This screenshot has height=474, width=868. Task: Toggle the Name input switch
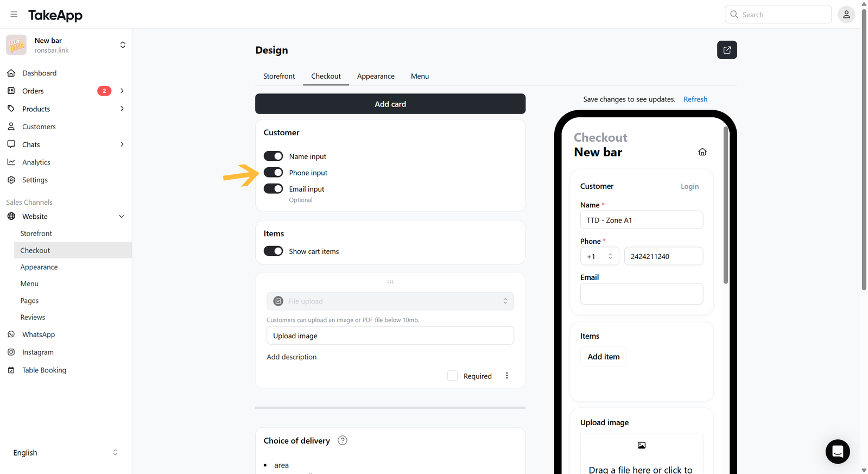pyautogui.click(x=274, y=156)
